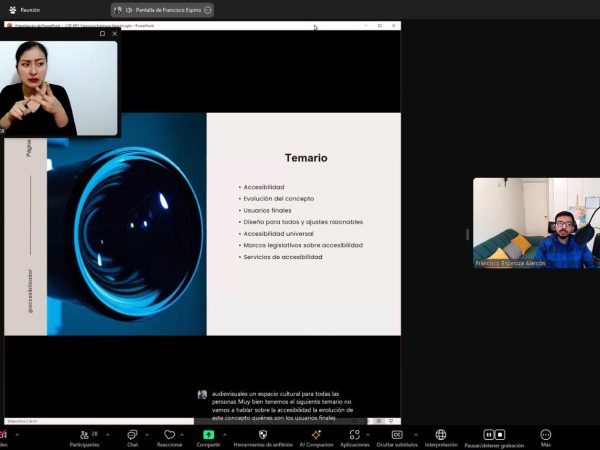Image resolution: width=600 pixels, height=450 pixels.
Task: Select the Pantalla de Francisco Espino tab
Action: click(162, 10)
